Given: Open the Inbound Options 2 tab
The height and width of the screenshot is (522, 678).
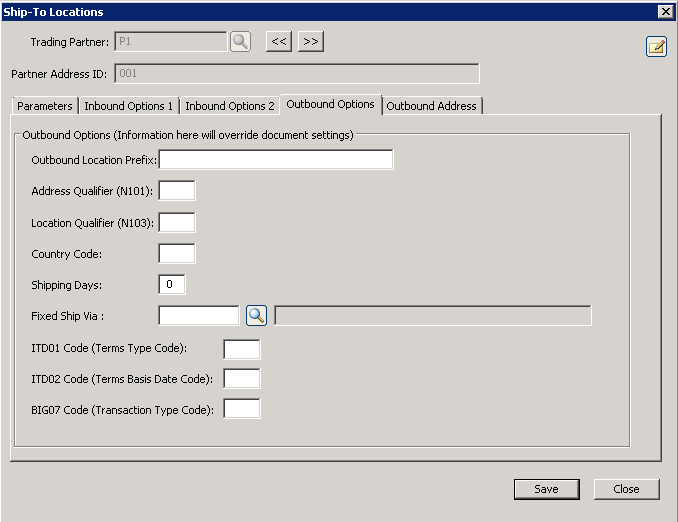Looking at the screenshot, I should click(x=230, y=106).
